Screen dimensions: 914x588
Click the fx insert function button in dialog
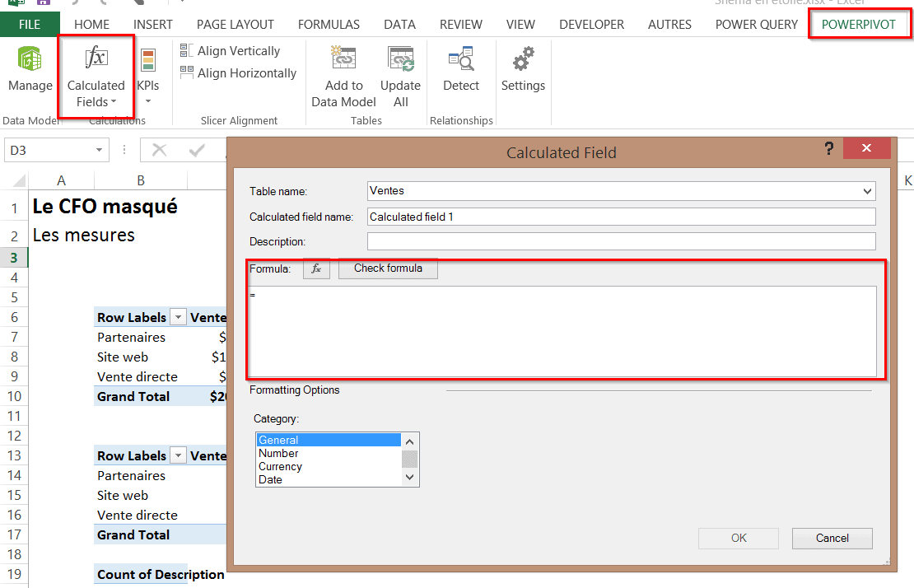pyautogui.click(x=316, y=268)
